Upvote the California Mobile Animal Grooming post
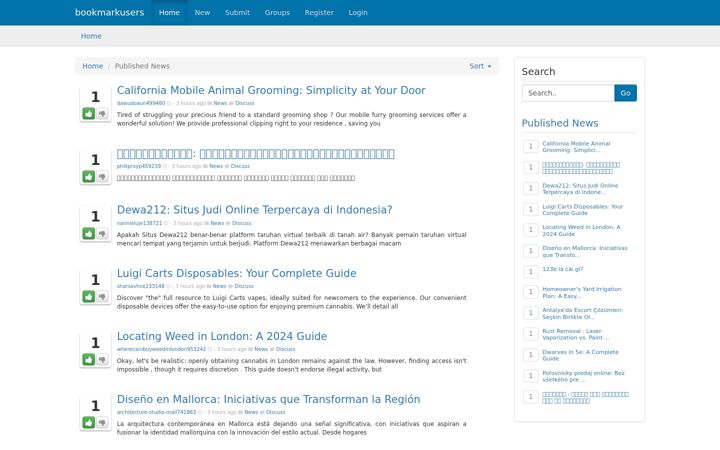Viewport: 720px width, 450px height. coord(89,113)
